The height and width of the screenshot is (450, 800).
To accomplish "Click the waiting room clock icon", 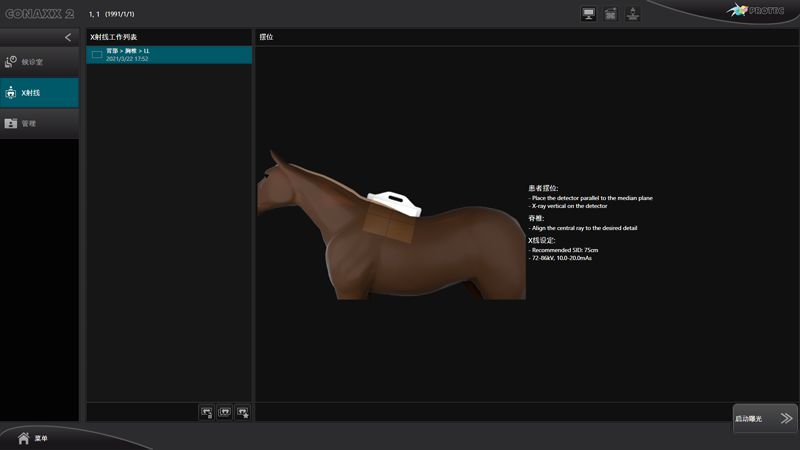I will tap(11, 62).
